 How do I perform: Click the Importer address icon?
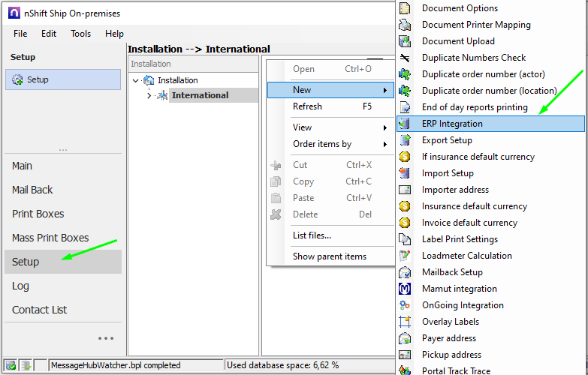405,190
